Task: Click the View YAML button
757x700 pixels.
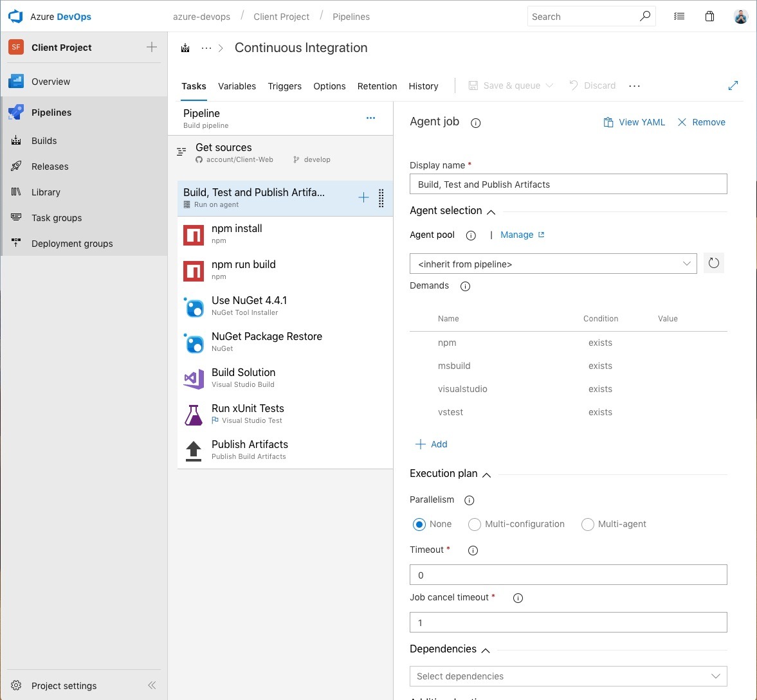Action: pos(634,122)
